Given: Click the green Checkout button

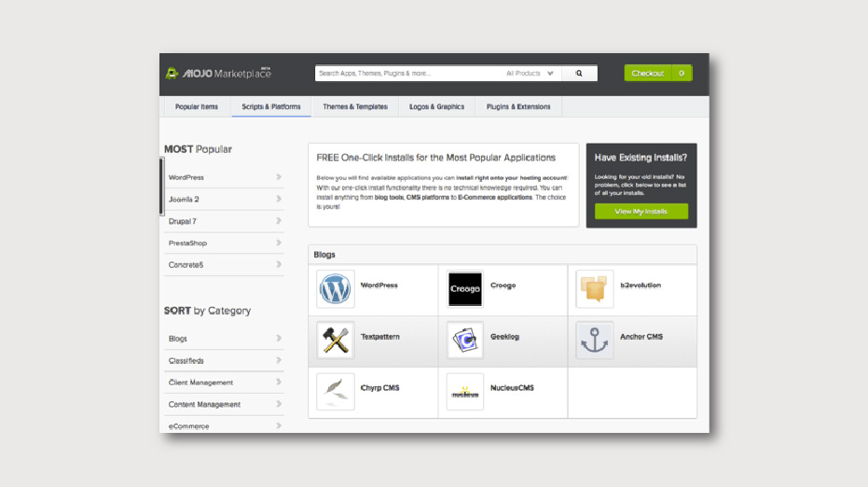Looking at the screenshot, I should pos(648,73).
